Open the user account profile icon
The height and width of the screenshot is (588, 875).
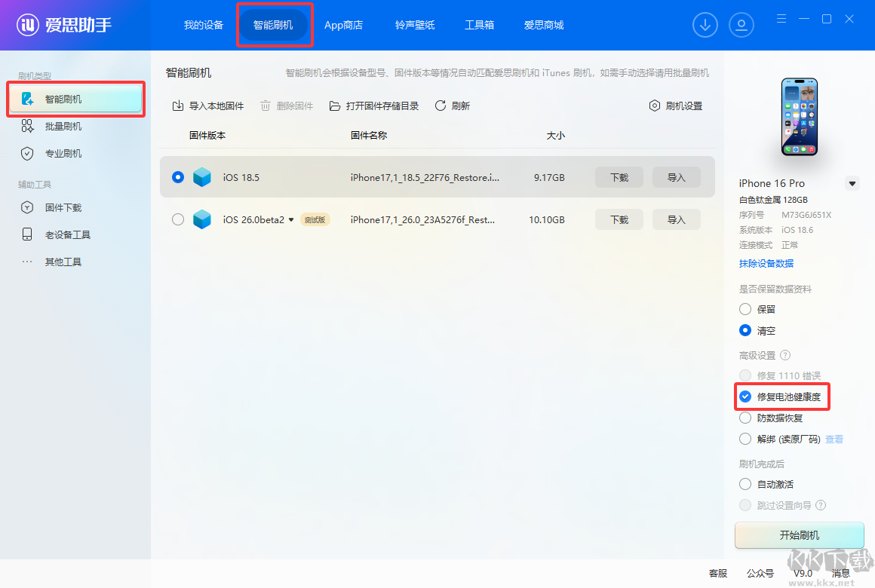(741, 25)
